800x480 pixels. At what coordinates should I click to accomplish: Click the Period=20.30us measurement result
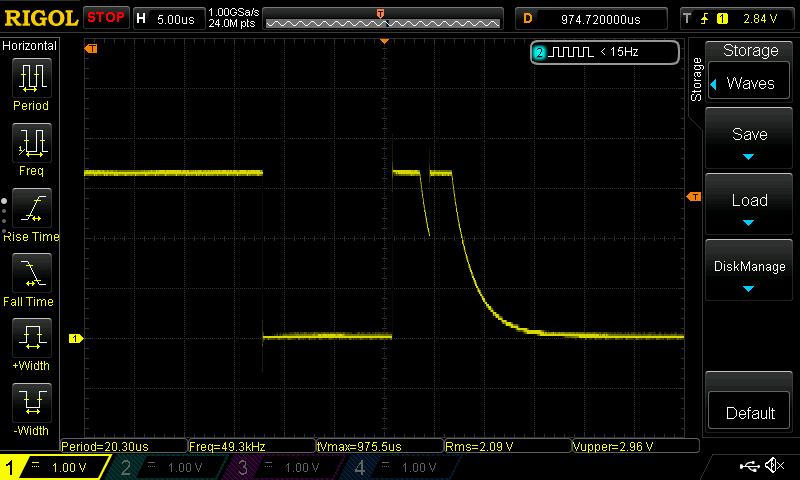click(x=123, y=446)
